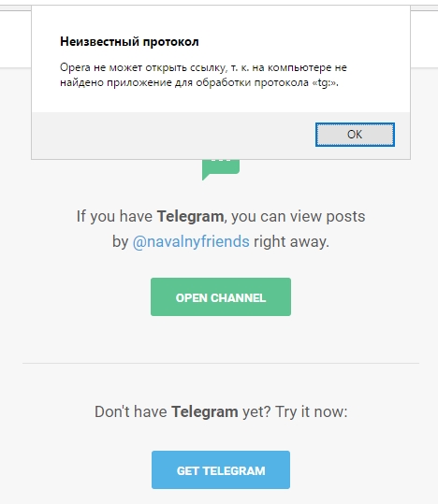This screenshot has width=438, height=504.
Task: Click the words Try it now
Action: coord(312,411)
